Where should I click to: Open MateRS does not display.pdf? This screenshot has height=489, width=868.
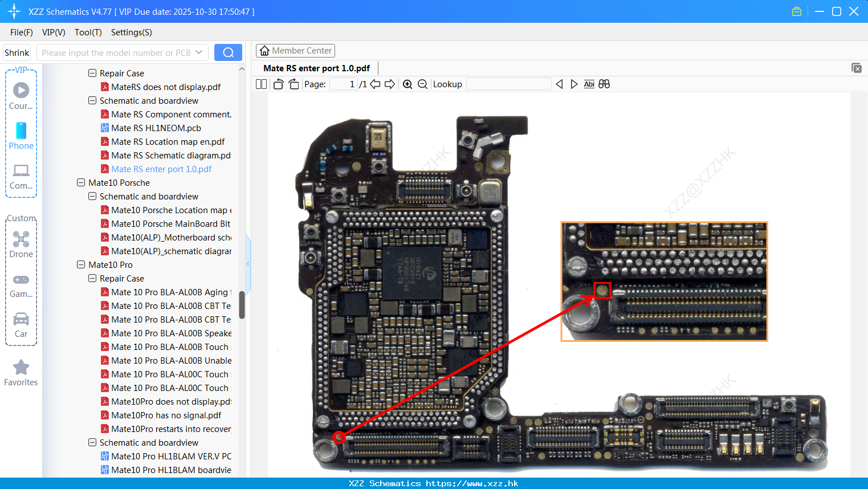(161, 87)
